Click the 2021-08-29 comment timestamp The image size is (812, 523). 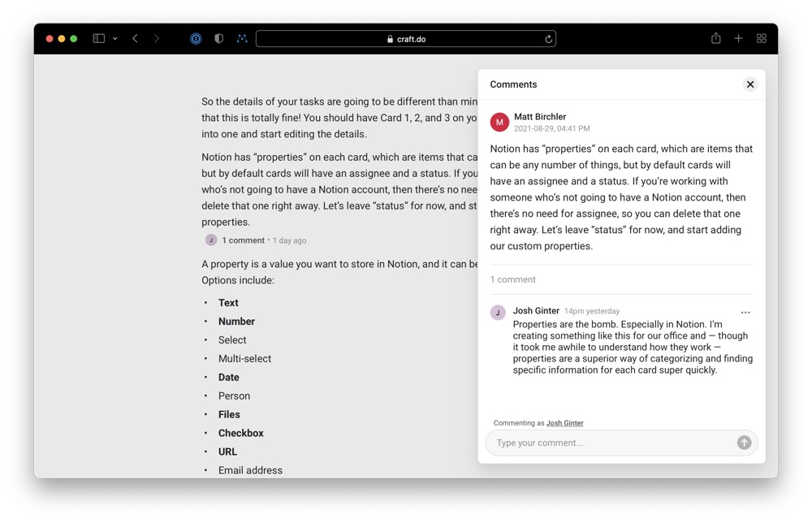point(551,128)
